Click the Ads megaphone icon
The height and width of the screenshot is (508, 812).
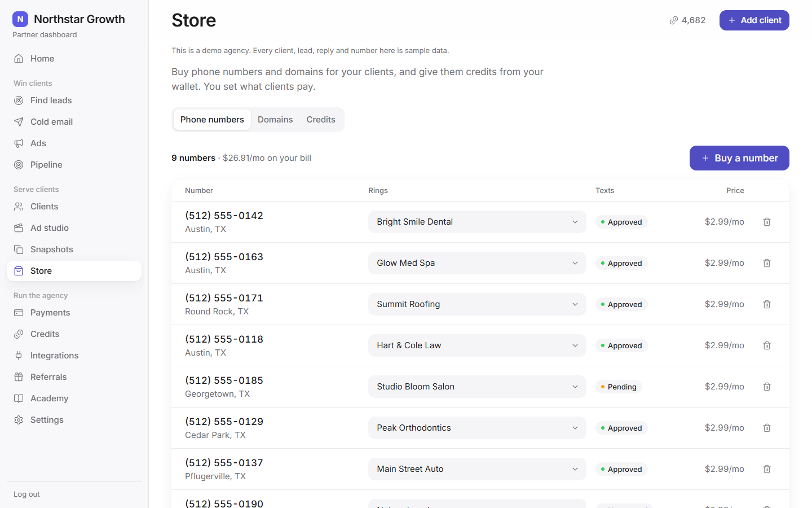[x=19, y=143]
